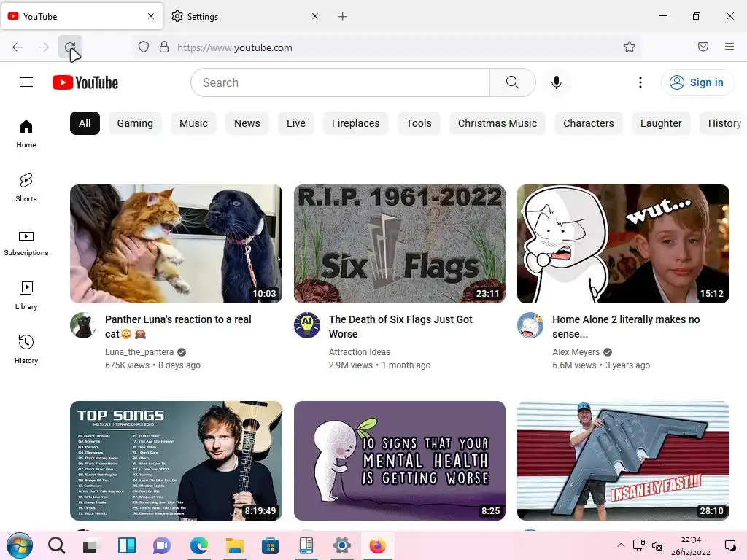Open File Explorer from taskbar
747x560 pixels.
(234, 545)
